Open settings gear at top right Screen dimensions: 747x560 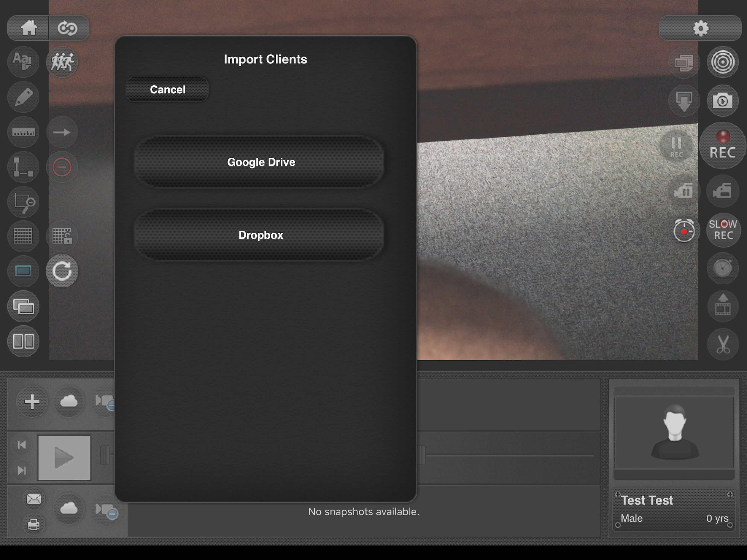(701, 28)
